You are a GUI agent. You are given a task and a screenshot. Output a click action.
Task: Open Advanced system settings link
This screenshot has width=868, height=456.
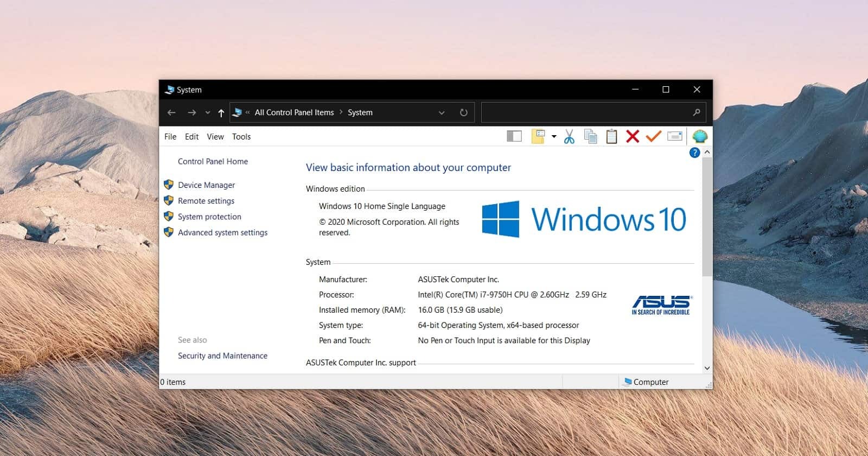point(222,232)
